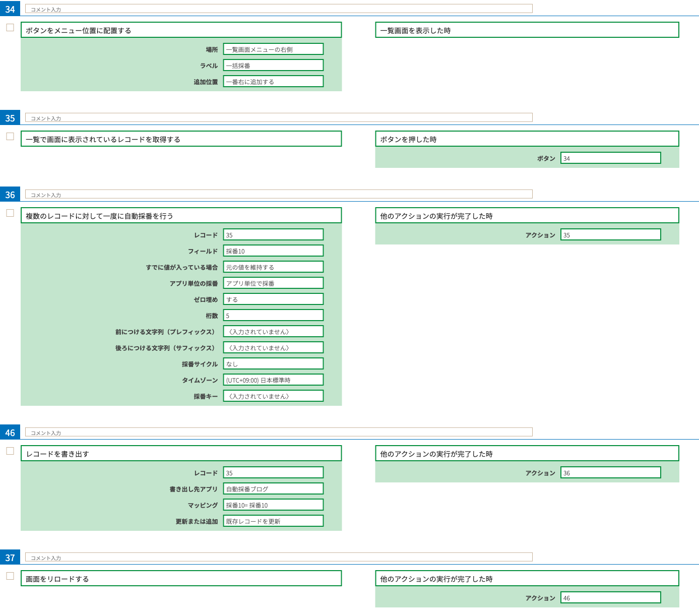Focus the comment input for action 46

(279, 433)
